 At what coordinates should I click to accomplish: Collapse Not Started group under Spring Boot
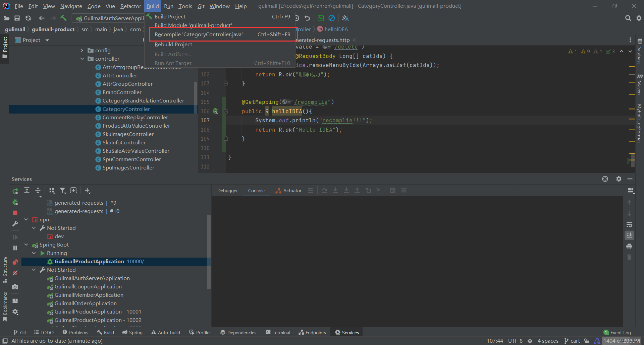34,270
